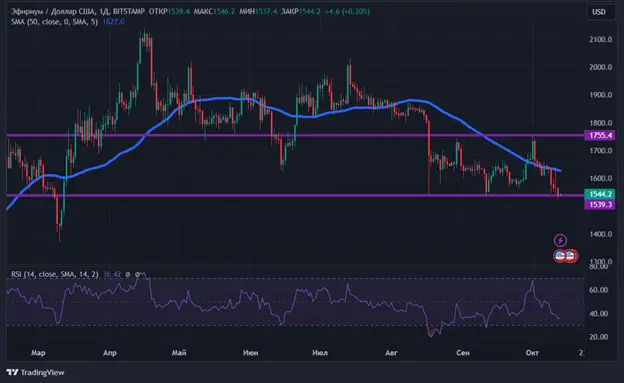Click the Сен label on time axis
Viewport: 624px width, 383px height.
coord(463,353)
